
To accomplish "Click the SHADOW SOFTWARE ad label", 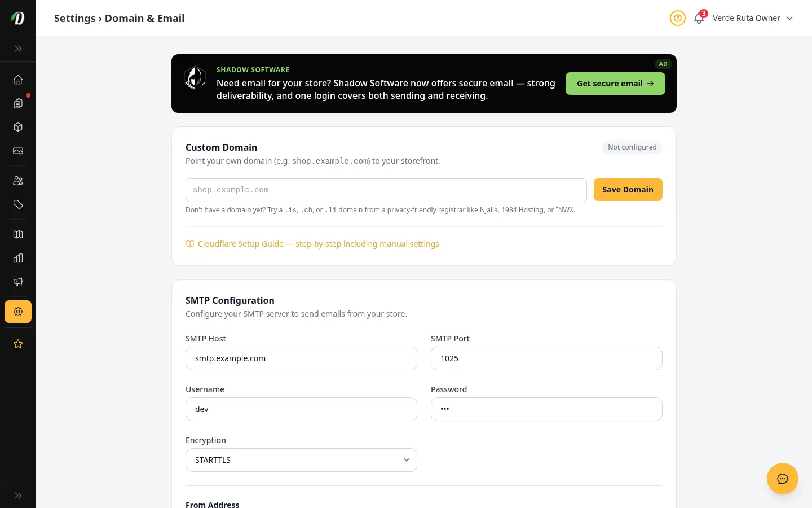I will (253, 70).
